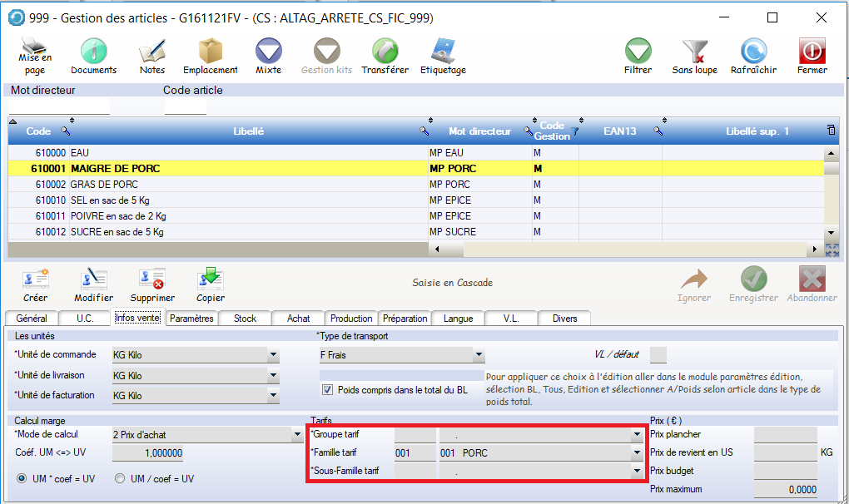Click the Filtrer green funnel icon
This screenshot has width=849, height=504.
(638, 52)
